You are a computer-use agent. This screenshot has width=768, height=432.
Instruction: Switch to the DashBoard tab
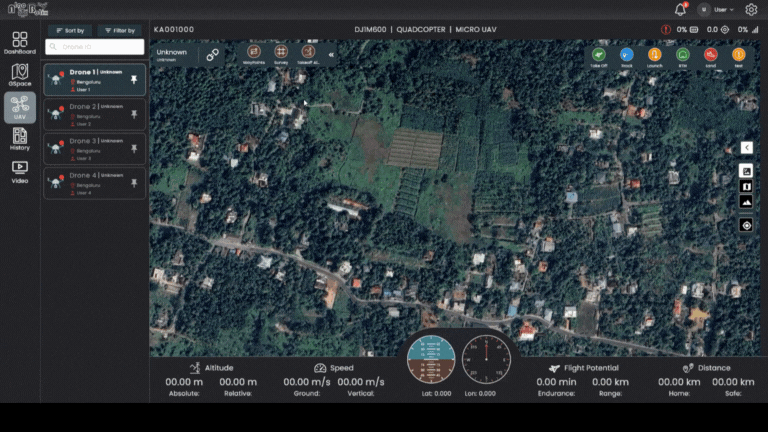click(x=20, y=43)
